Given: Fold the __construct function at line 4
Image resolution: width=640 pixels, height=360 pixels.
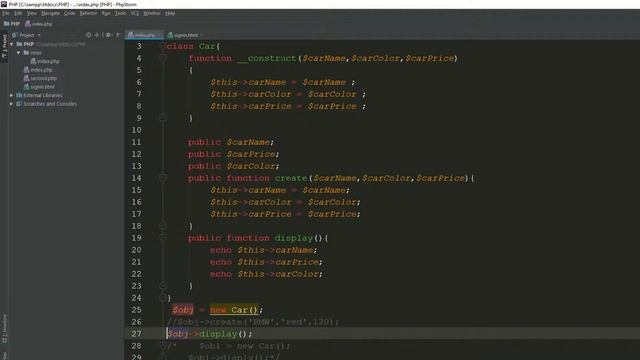Looking at the screenshot, I should pyautogui.click(x=163, y=58).
